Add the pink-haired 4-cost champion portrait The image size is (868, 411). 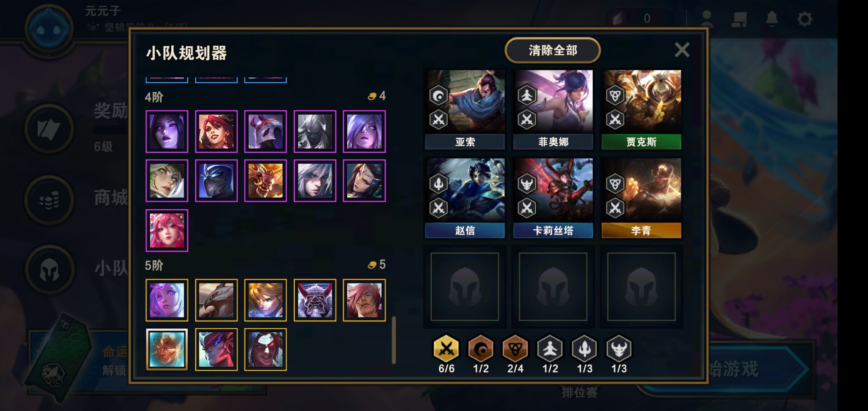coord(167,230)
